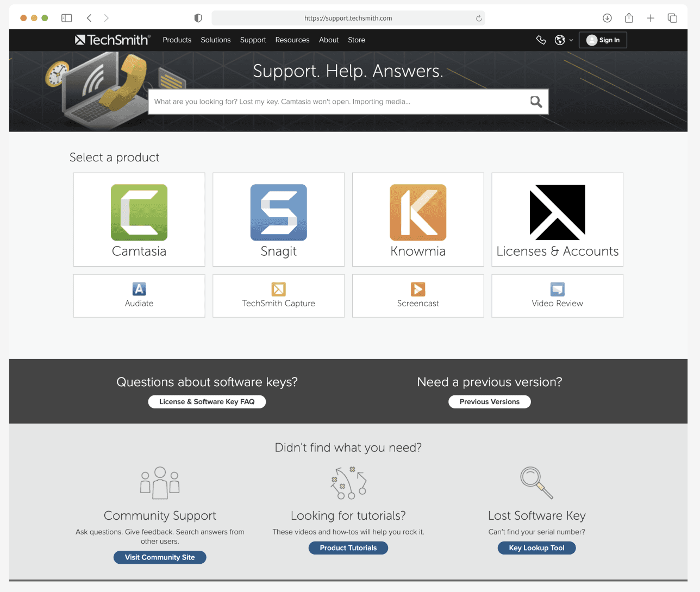Open the Resources menu
Viewport: 700px width, 592px height.
click(x=292, y=40)
